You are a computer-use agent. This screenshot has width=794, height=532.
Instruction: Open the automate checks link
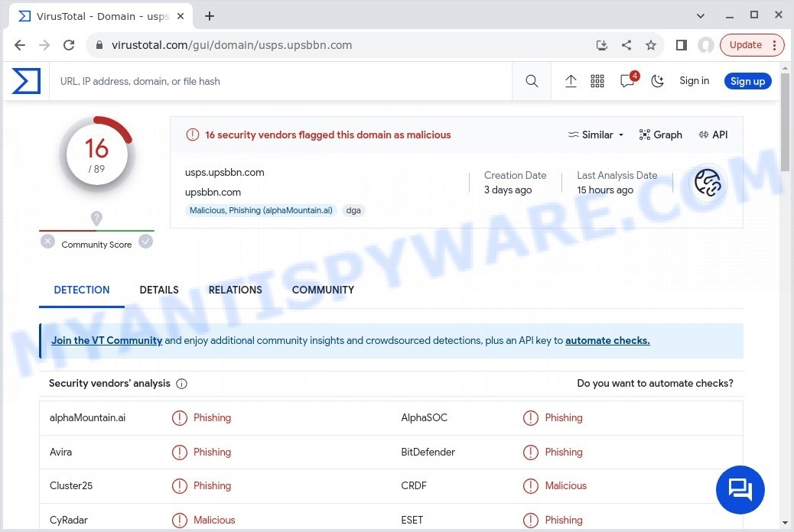coord(607,341)
